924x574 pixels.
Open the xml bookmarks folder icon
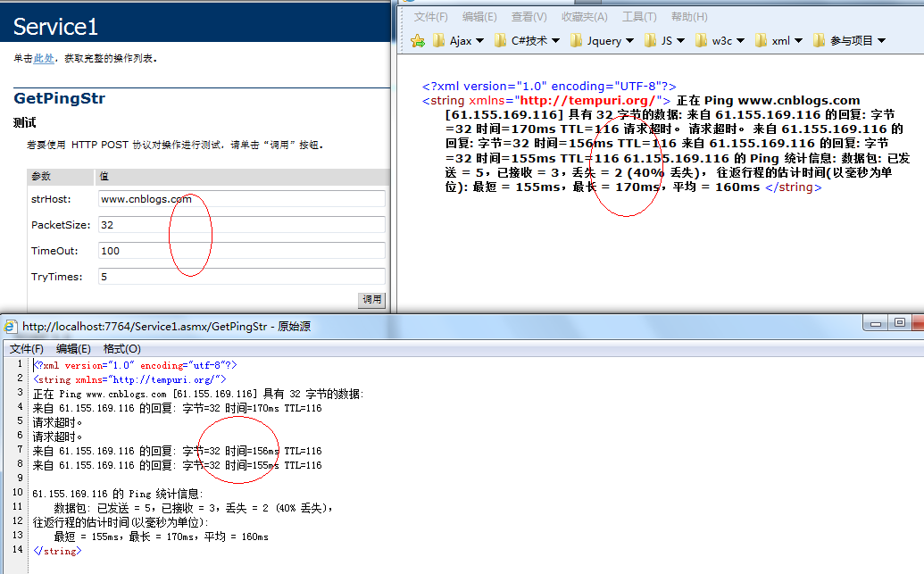tap(761, 41)
